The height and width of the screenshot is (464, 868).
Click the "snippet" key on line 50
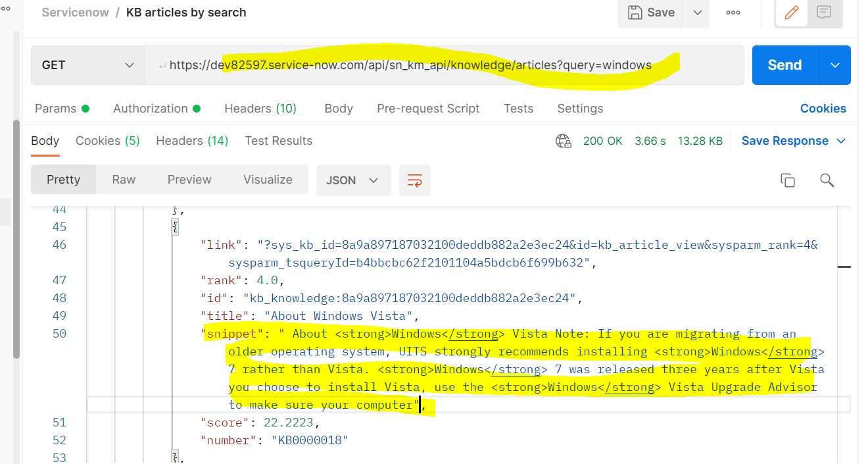[232, 334]
